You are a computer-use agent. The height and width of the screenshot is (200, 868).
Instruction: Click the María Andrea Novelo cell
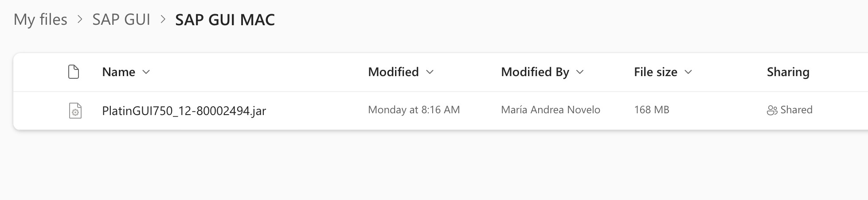[551, 110]
